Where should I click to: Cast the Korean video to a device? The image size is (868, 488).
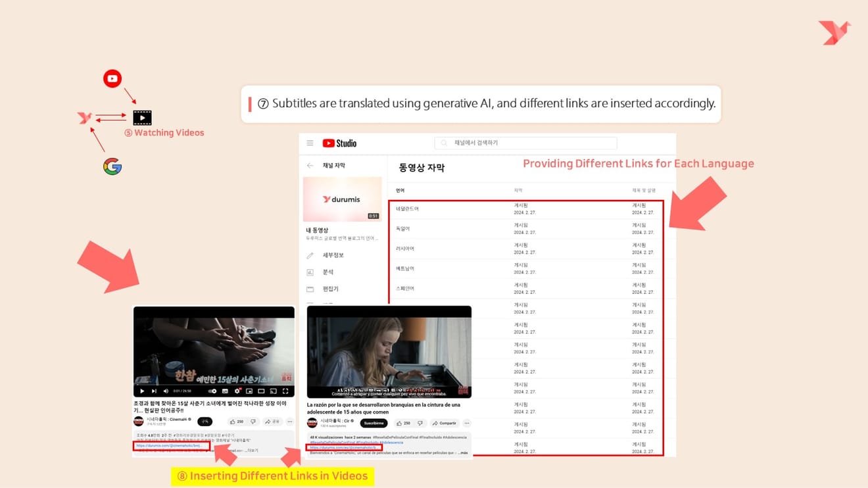[x=273, y=391]
